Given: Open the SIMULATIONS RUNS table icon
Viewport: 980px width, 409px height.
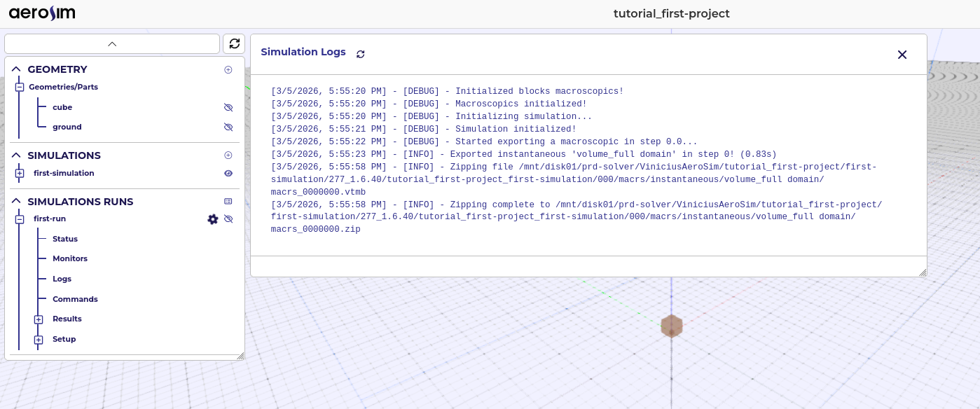Looking at the screenshot, I should point(228,201).
